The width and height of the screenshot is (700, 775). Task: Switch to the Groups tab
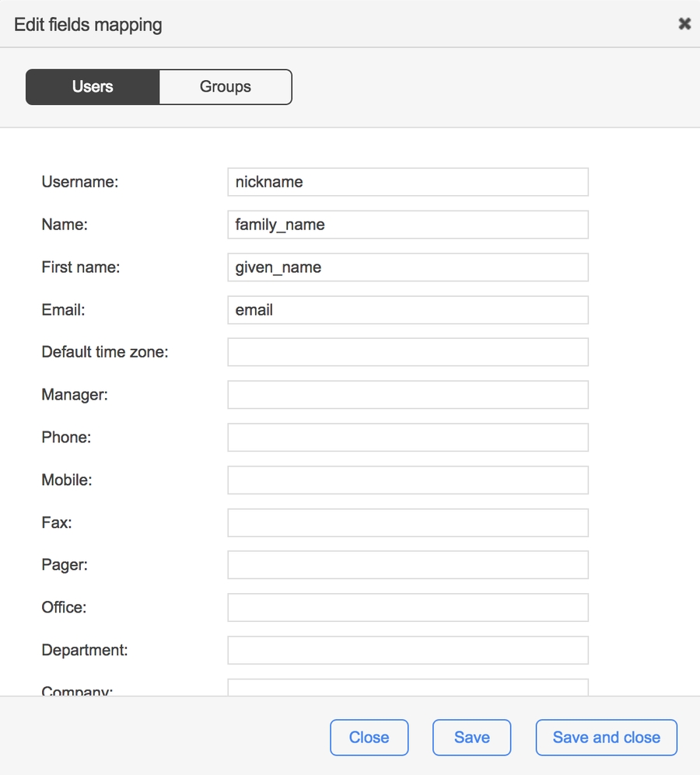click(225, 87)
